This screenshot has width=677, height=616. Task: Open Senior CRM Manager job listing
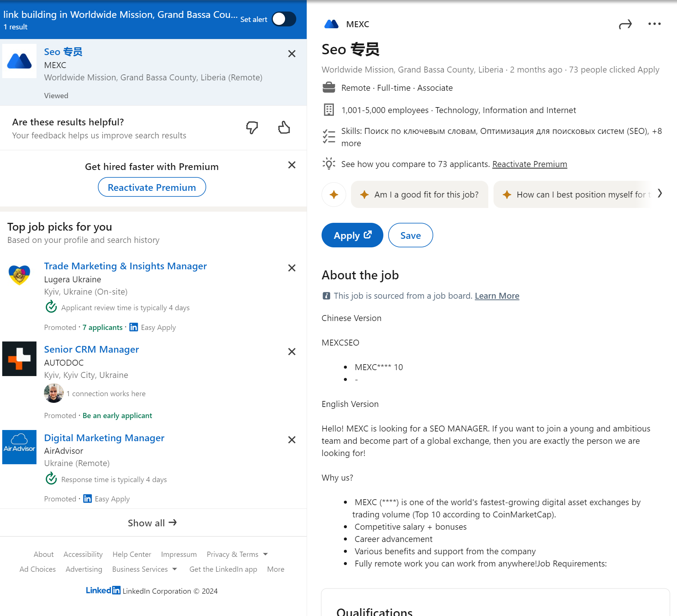pos(92,349)
